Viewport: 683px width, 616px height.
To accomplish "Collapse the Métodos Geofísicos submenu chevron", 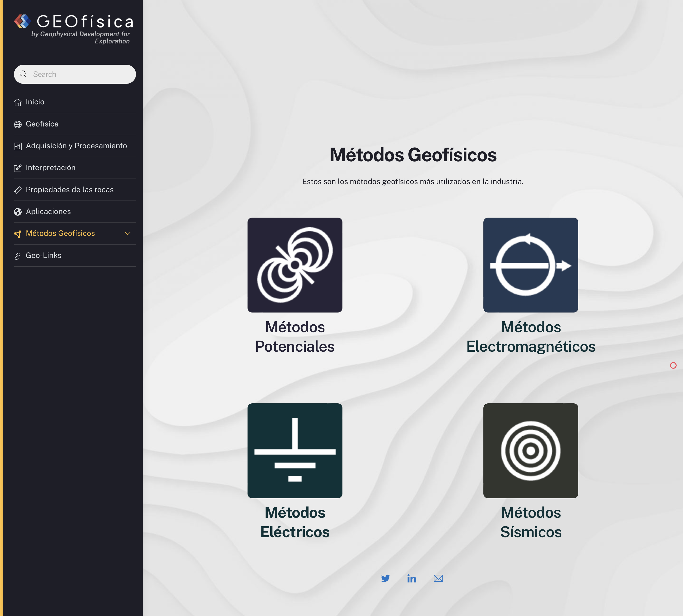I will click(128, 233).
